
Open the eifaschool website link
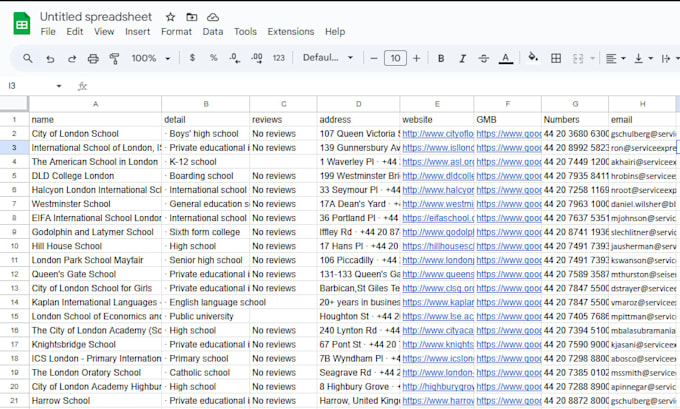tap(438, 218)
